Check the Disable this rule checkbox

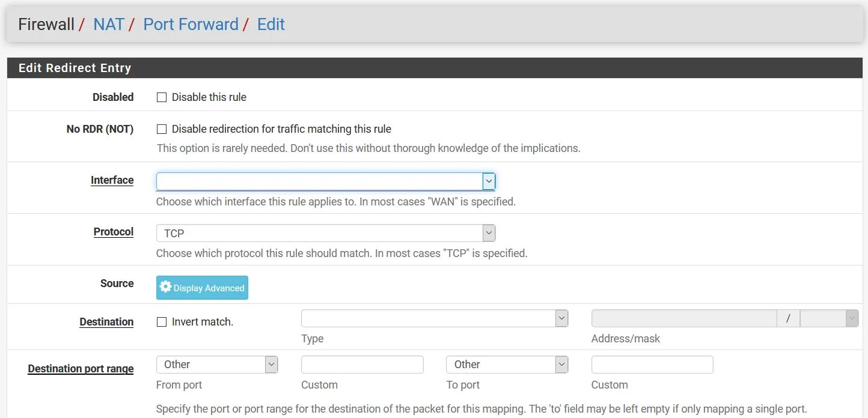(162, 97)
